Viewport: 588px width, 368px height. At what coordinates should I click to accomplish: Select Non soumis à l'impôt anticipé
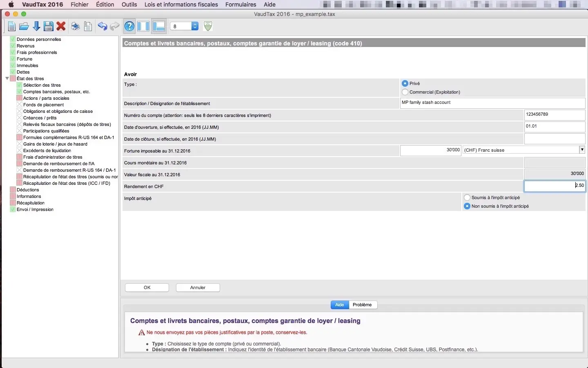click(467, 206)
